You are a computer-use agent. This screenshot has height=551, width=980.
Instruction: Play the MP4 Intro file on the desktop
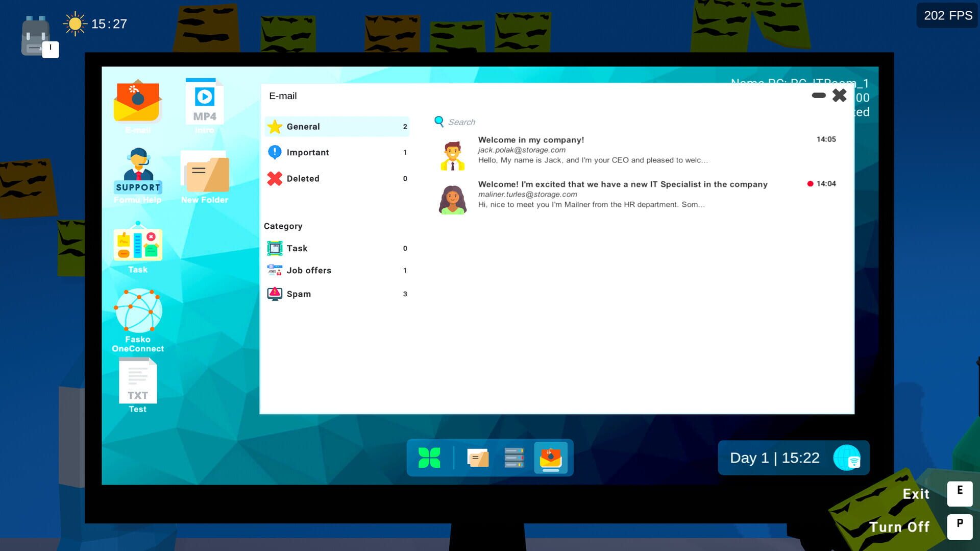coord(204,100)
